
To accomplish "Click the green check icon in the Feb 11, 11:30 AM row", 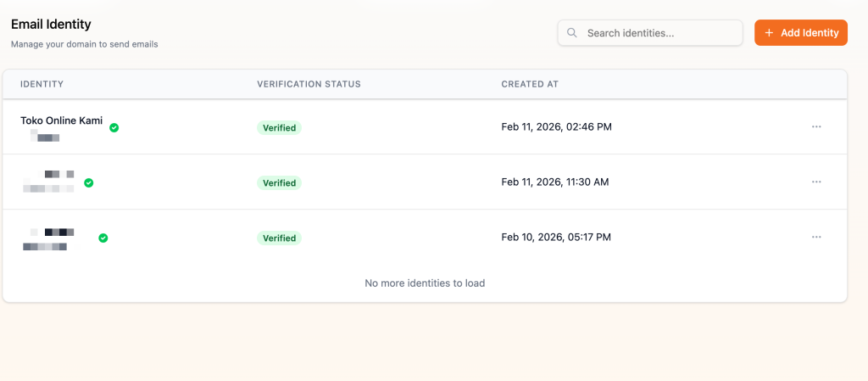I will click(89, 182).
